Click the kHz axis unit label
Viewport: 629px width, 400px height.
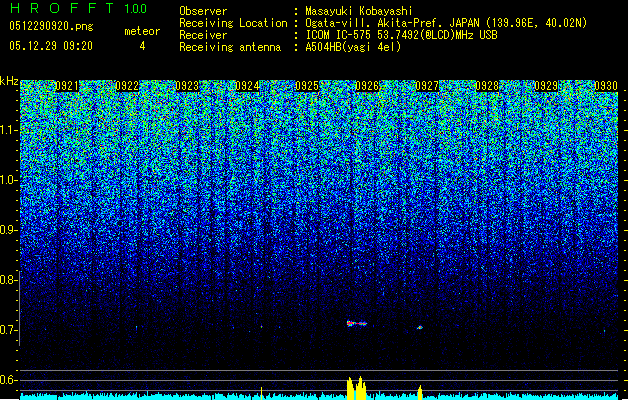pyautogui.click(x=9, y=81)
